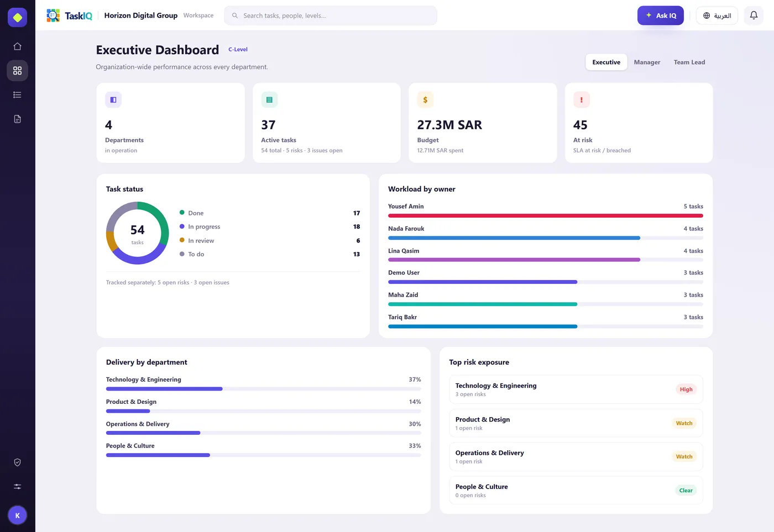Switch to the Executive tab
The image size is (774, 532).
point(606,62)
